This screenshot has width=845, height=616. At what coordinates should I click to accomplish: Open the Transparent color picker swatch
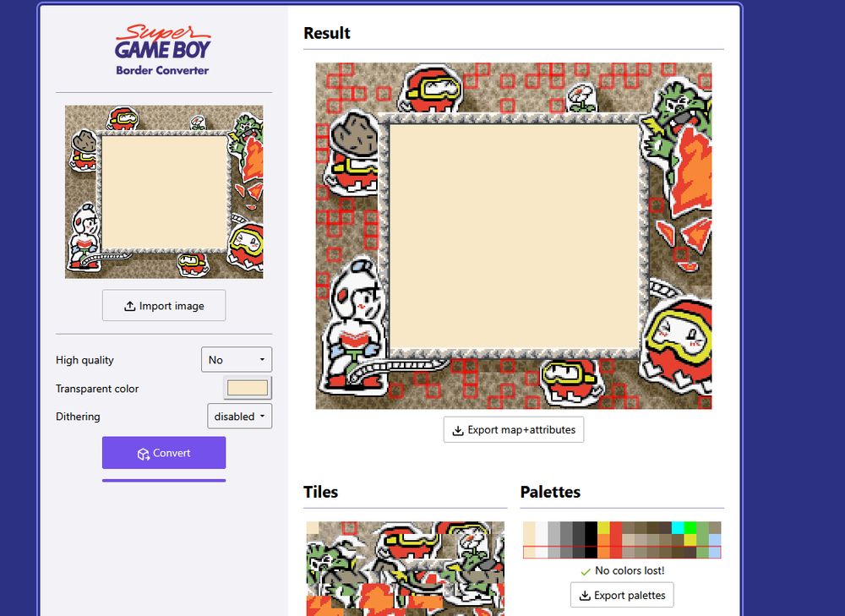[248, 388]
